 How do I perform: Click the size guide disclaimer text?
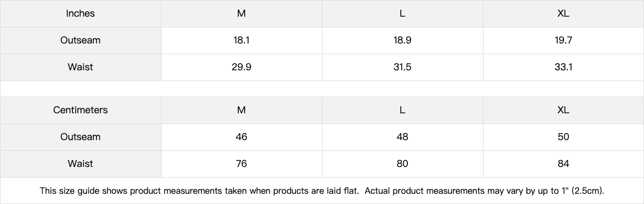(322, 191)
